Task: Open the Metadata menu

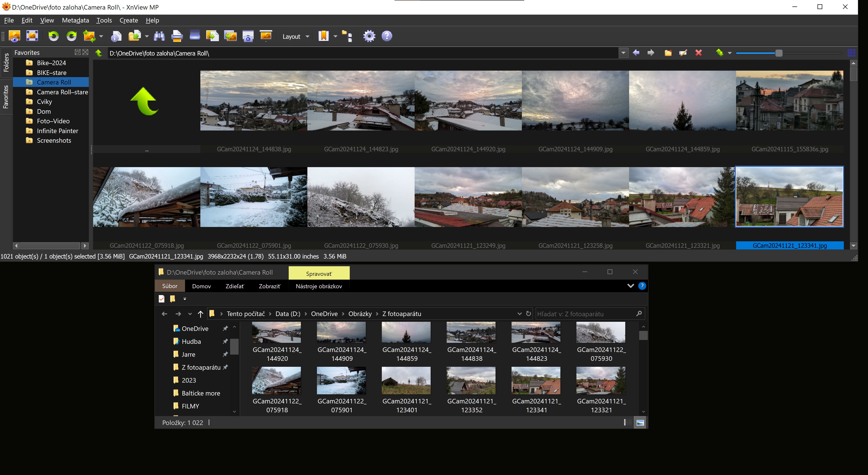Action: (75, 20)
